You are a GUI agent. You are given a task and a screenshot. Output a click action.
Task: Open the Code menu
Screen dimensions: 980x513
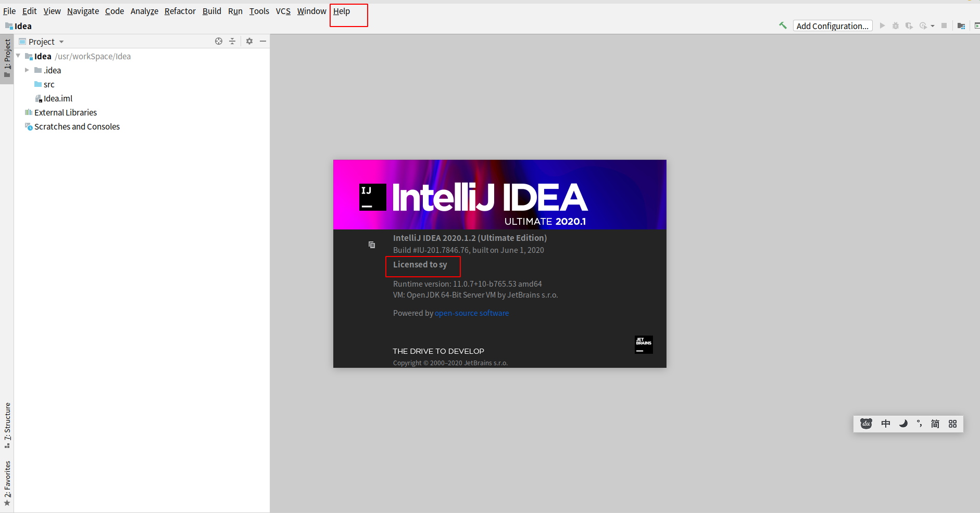115,11
